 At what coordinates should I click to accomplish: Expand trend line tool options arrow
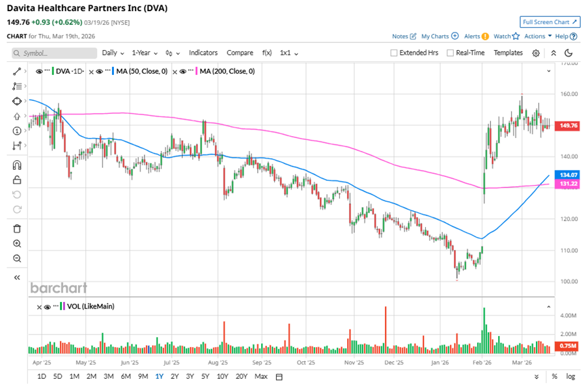(25, 71)
